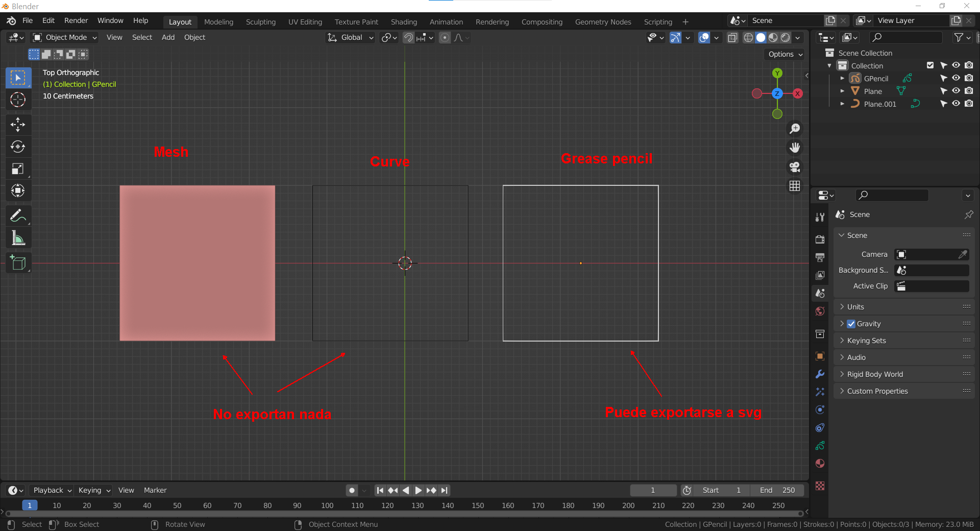
Task: Open the Render properties tab
Action: click(820, 239)
